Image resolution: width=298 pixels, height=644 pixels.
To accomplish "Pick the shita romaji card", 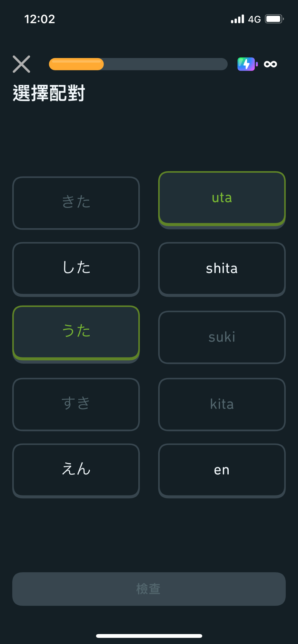I will (222, 269).
